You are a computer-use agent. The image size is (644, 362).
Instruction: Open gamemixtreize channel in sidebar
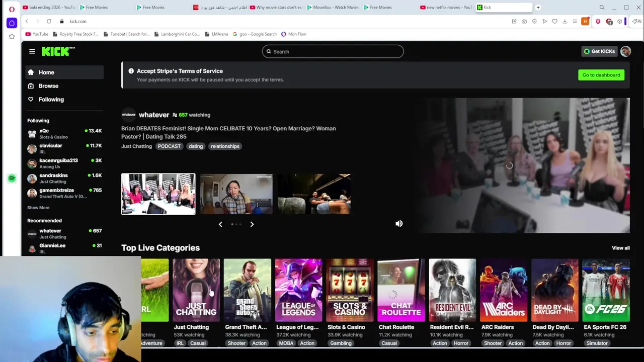tap(64, 193)
